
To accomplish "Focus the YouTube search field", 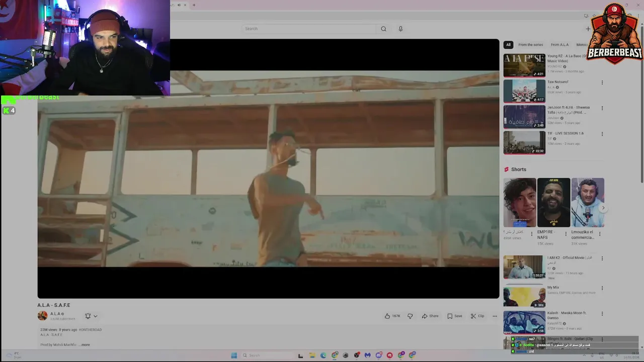I will [309, 29].
